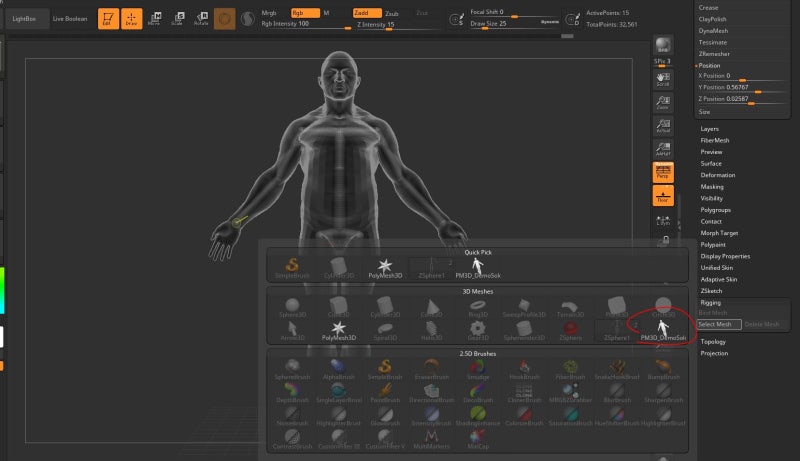This screenshot has width=800, height=461.
Task: Open the Masking subpalette
Action: pyautogui.click(x=712, y=187)
